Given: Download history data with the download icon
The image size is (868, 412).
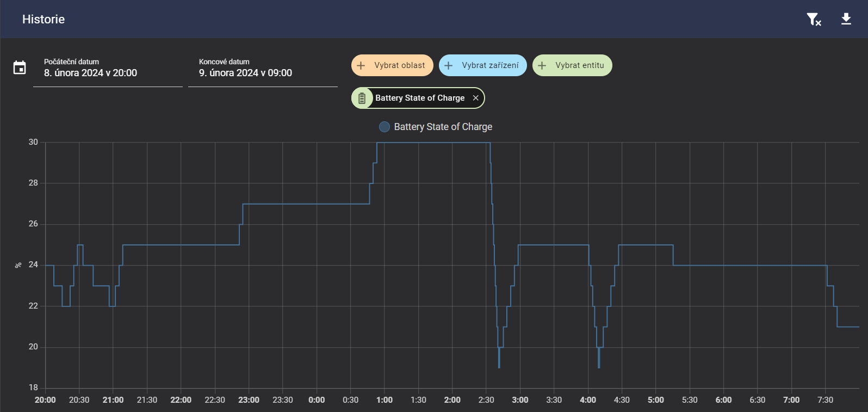Looking at the screenshot, I should [x=846, y=19].
